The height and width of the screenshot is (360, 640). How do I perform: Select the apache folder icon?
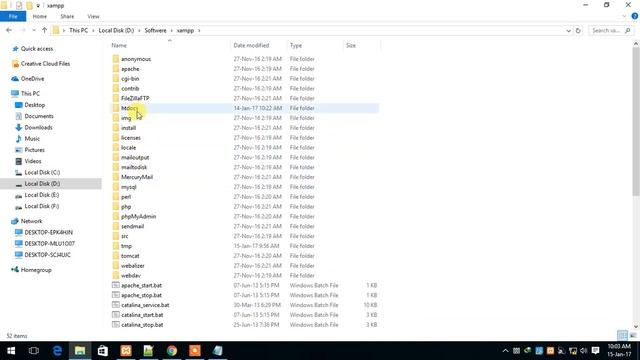[116, 69]
